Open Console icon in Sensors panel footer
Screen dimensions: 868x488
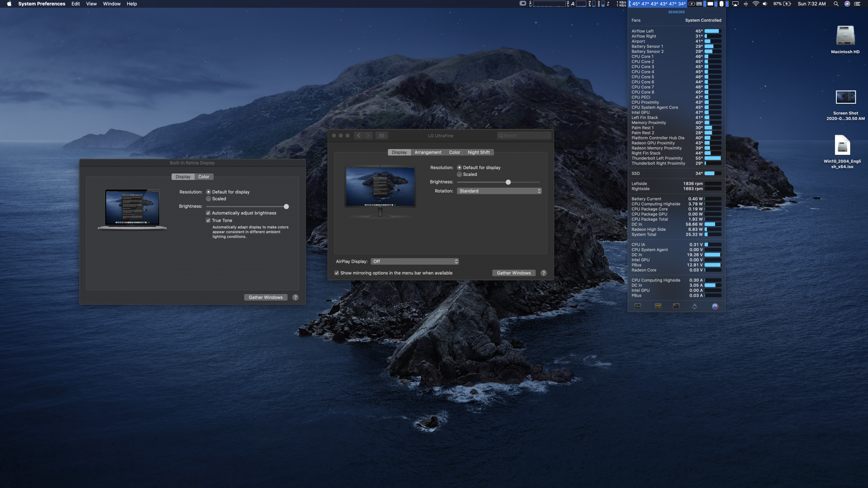658,306
